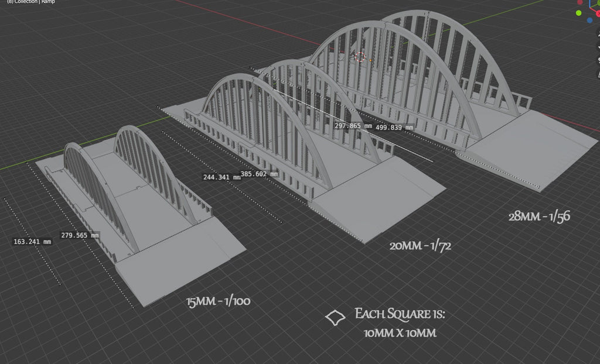Click the 3D cursor in the viewport
The image size is (600, 364).
pyautogui.click(x=360, y=57)
